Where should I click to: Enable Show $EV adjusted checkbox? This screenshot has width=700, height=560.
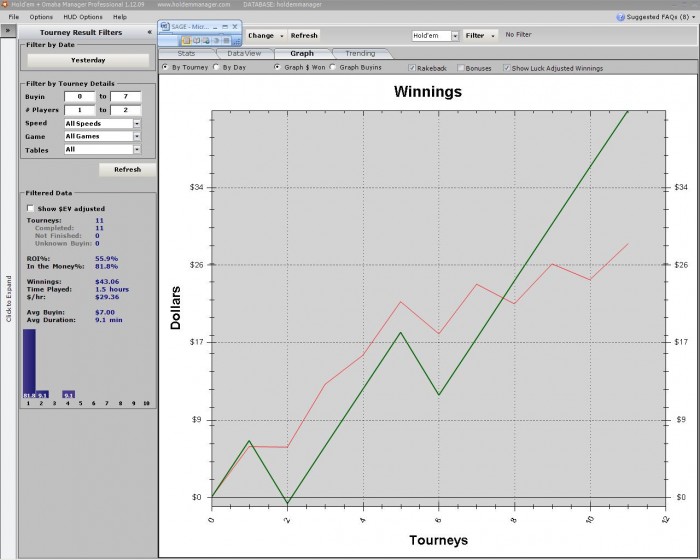[30, 208]
